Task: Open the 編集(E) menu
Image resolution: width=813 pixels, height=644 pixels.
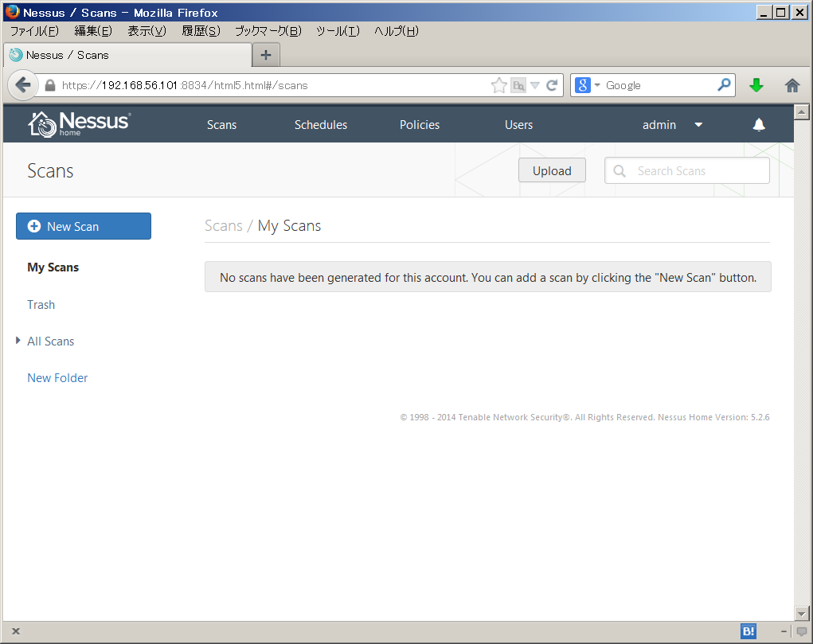Action: [93, 31]
